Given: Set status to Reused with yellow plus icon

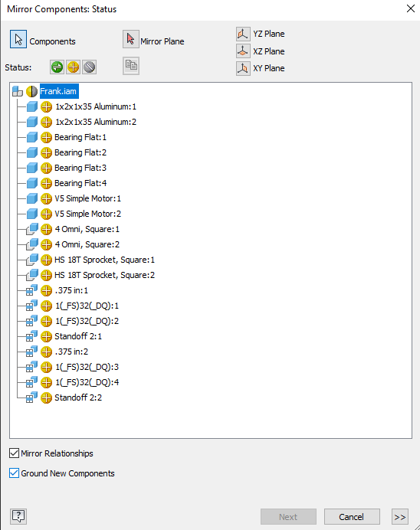Looking at the screenshot, I should click(73, 67).
